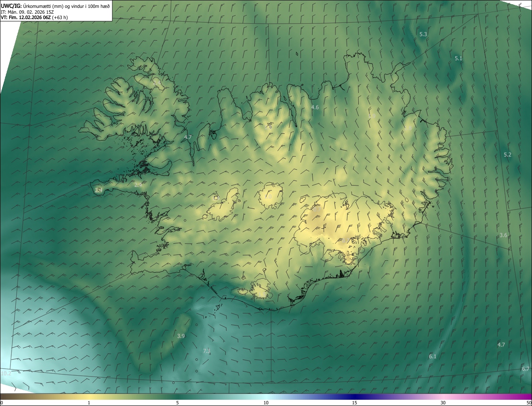
Task: Select the 7.3 value label south of Iceland
Action: [x=207, y=351]
